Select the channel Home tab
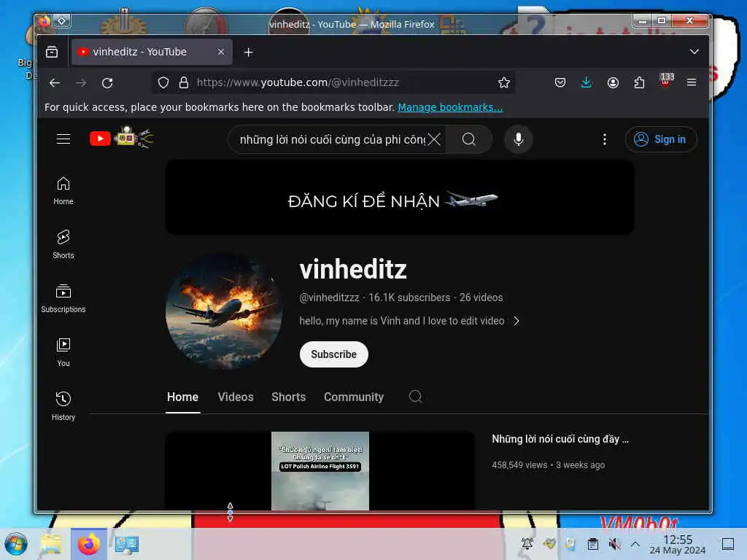Viewport: 747px width, 560px height. pos(182,397)
